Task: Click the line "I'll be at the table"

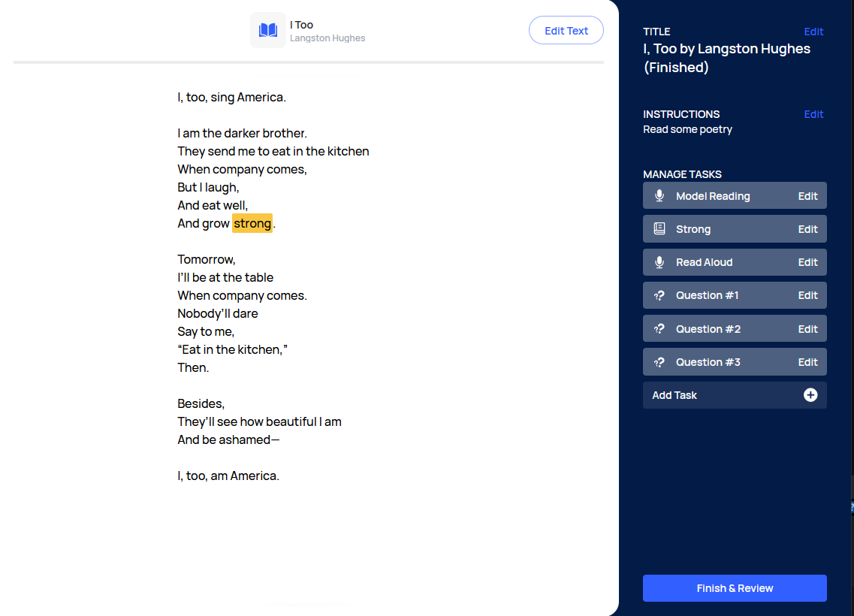Action: 225,277
